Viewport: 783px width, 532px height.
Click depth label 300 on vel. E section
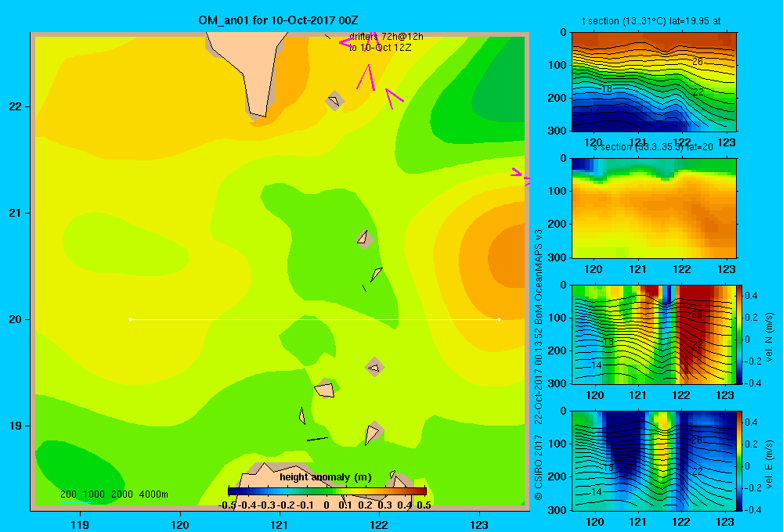[x=557, y=509]
